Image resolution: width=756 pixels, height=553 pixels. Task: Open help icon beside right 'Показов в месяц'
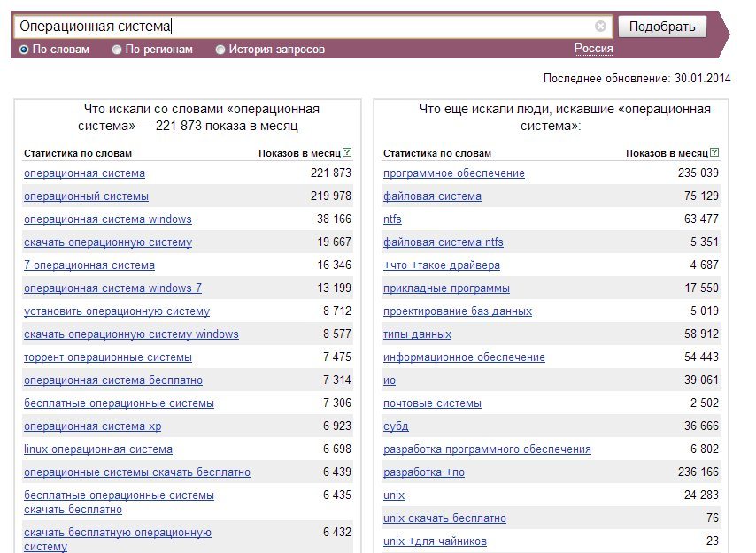pos(714,152)
